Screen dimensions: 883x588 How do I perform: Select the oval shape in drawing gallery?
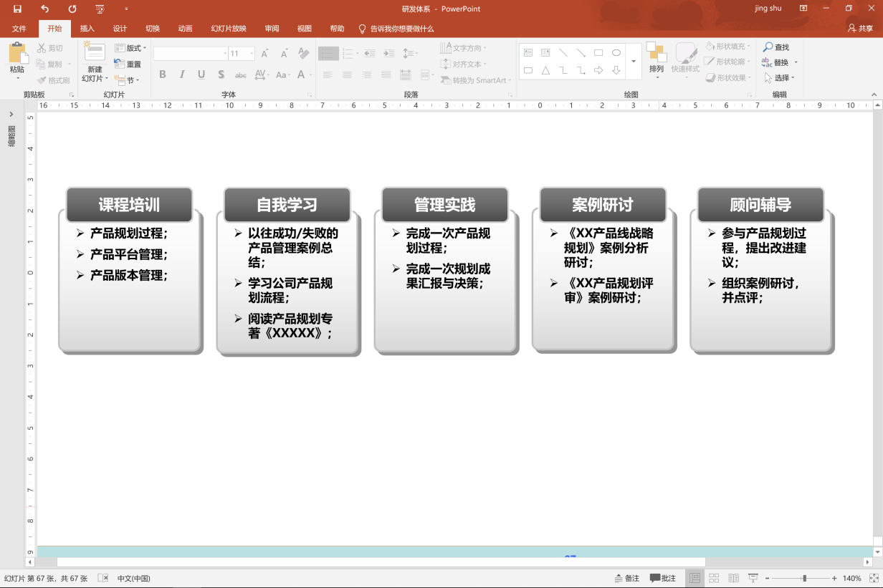pos(616,52)
